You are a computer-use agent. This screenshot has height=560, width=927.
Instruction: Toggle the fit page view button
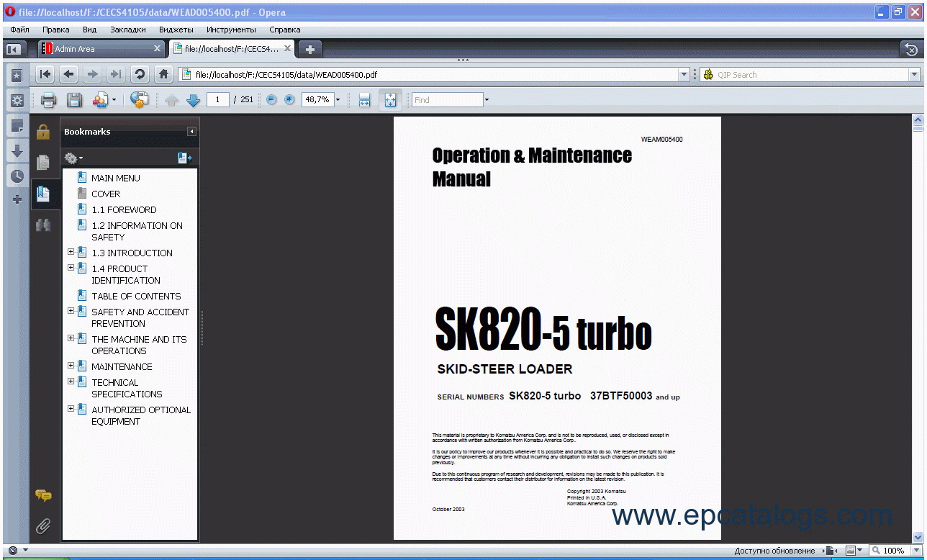[390, 100]
